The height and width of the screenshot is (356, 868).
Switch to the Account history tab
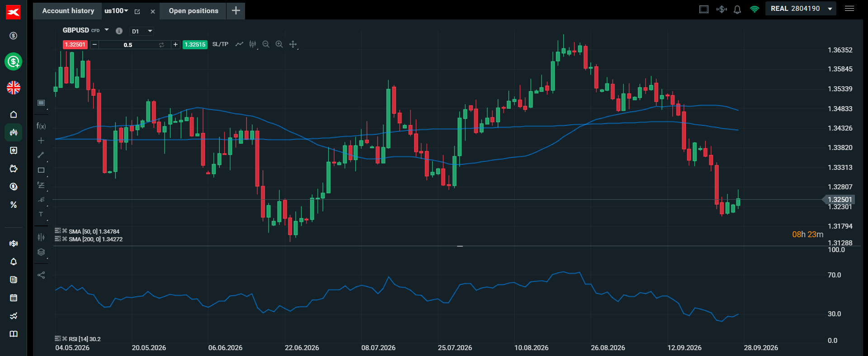[68, 11]
